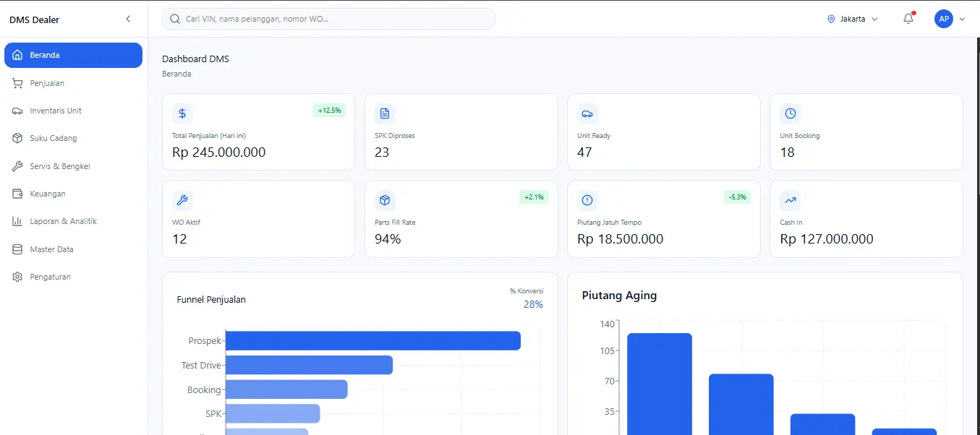Go to Penjualan in the sidebar
This screenshot has width=980, height=435.
[47, 83]
